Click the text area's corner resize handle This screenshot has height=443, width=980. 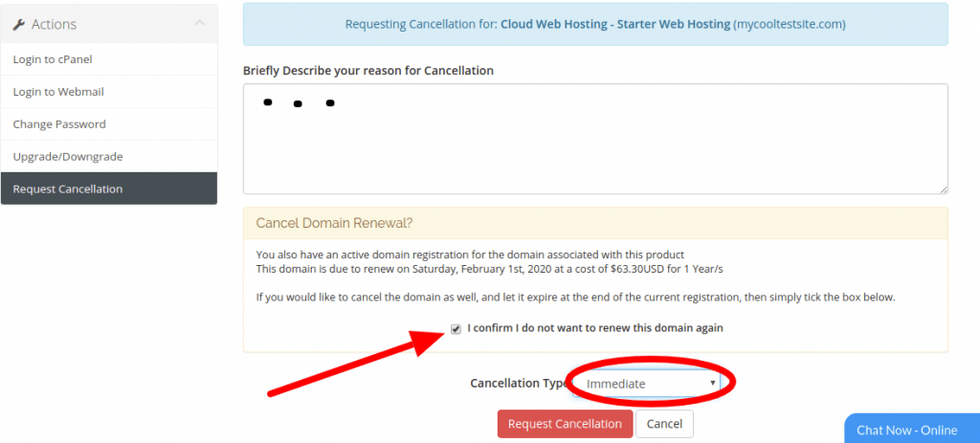[943, 189]
